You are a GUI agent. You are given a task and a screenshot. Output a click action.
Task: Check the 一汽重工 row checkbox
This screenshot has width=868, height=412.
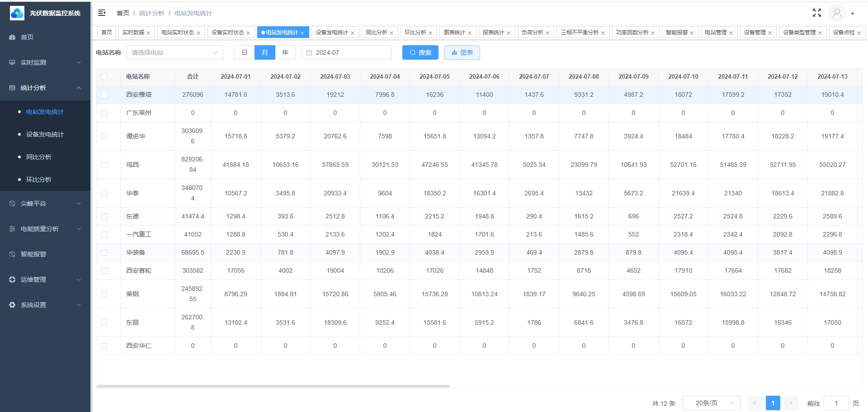click(104, 235)
